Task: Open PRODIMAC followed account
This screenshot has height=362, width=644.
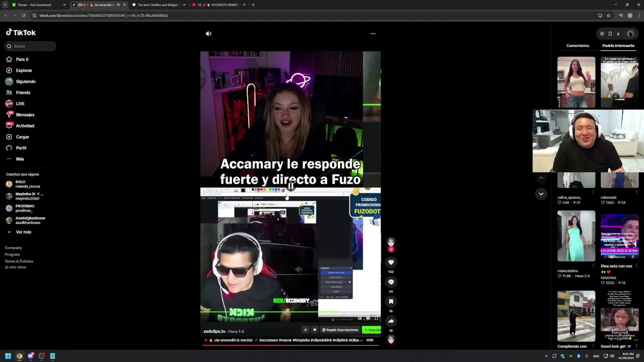Action: click(x=25, y=208)
